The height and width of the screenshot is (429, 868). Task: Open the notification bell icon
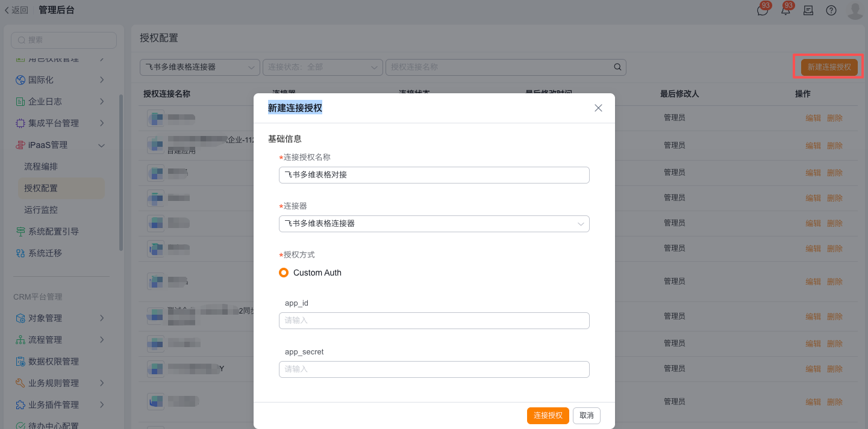click(785, 10)
